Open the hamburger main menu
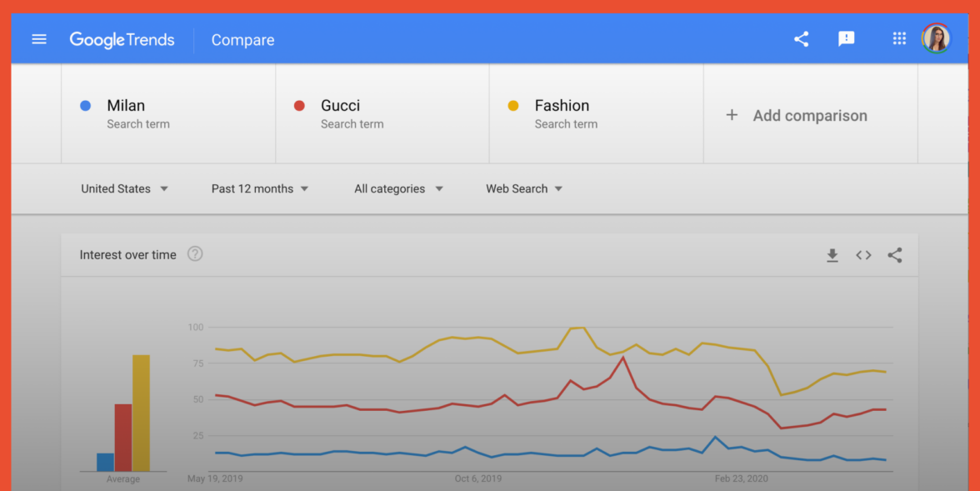 pyautogui.click(x=39, y=39)
